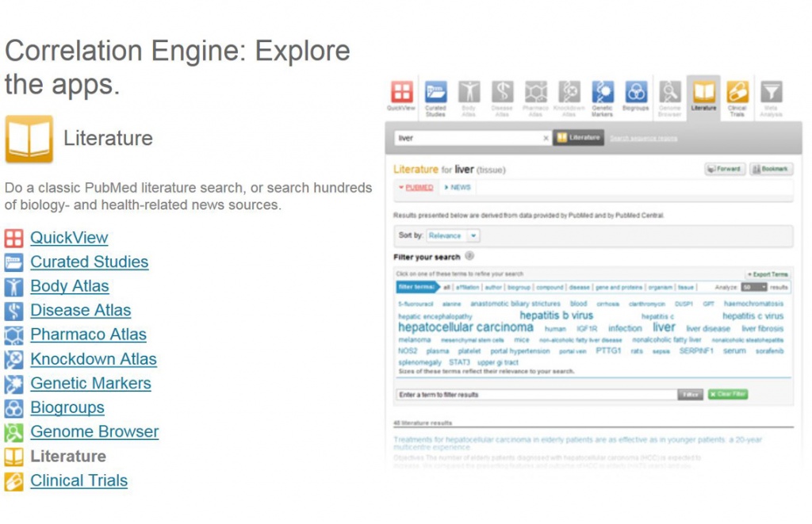Focus the 'Enter a term to filter results' field
Viewport: 812px width, 524px height.
pos(537,395)
